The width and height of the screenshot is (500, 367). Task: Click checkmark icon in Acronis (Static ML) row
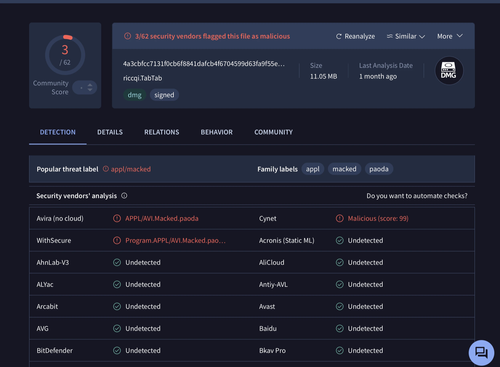click(x=339, y=240)
